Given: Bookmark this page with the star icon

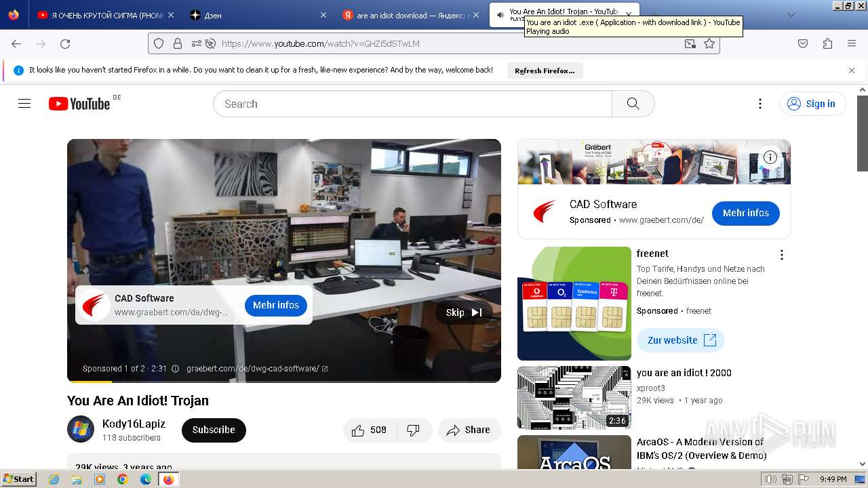Looking at the screenshot, I should (709, 43).
